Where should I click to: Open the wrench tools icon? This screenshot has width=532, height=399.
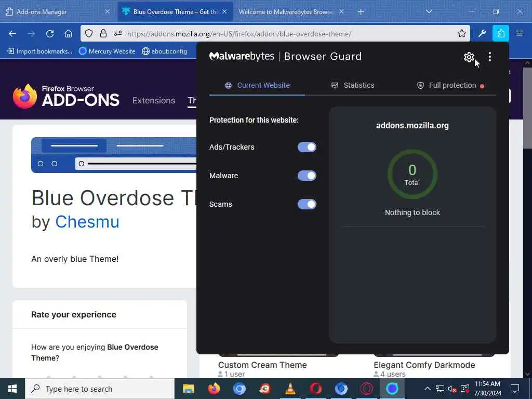[x=482, y=33]
